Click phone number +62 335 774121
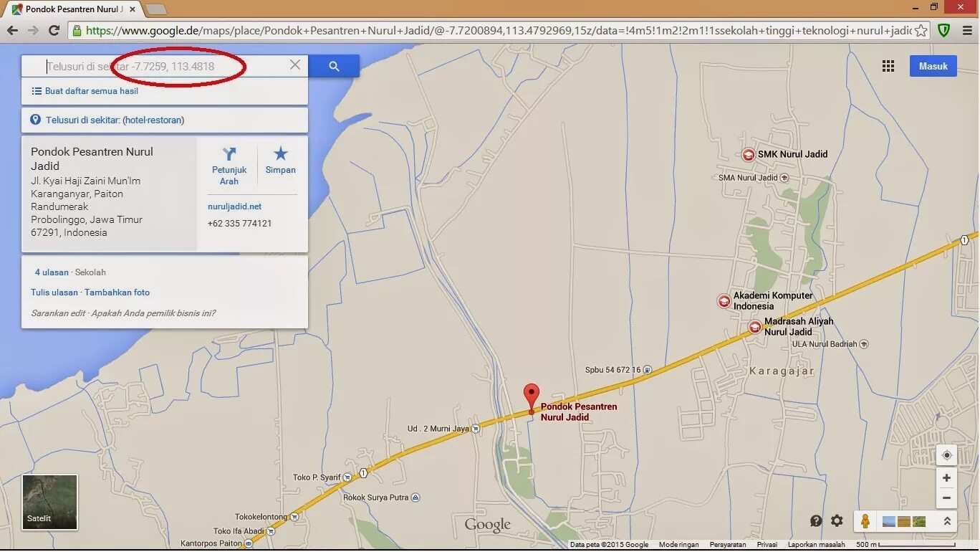The width and height of the screenshot is (980, 552). coord(240,224)
